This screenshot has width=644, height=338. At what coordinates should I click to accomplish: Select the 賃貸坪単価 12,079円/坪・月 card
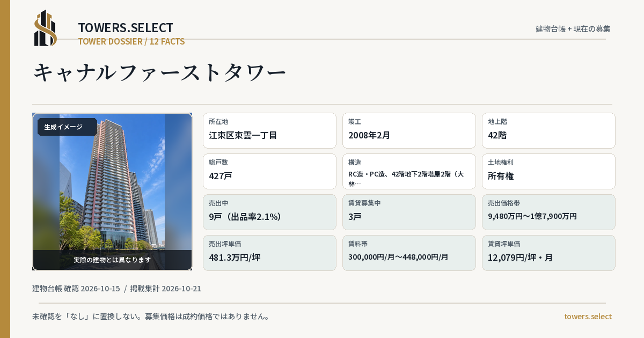pos(548,253)
